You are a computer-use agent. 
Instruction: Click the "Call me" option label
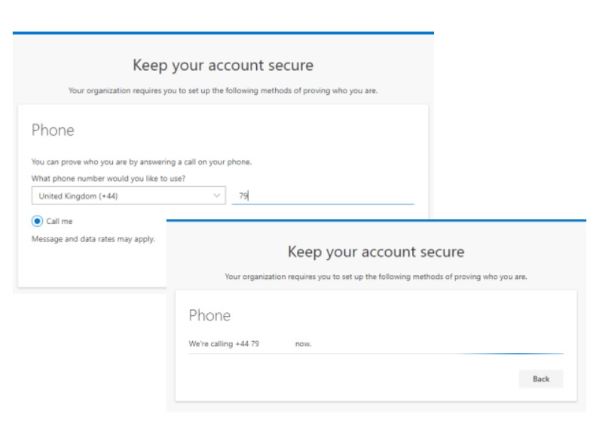click(x=60, y=221)
